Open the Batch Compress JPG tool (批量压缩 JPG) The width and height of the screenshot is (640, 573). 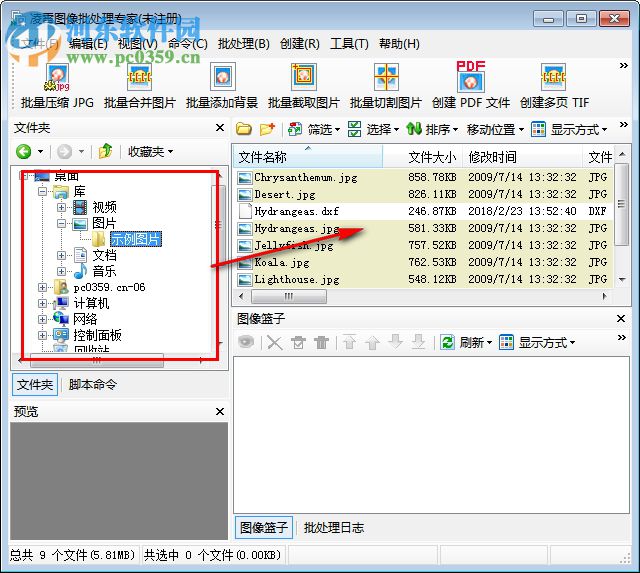click(57, 86)
